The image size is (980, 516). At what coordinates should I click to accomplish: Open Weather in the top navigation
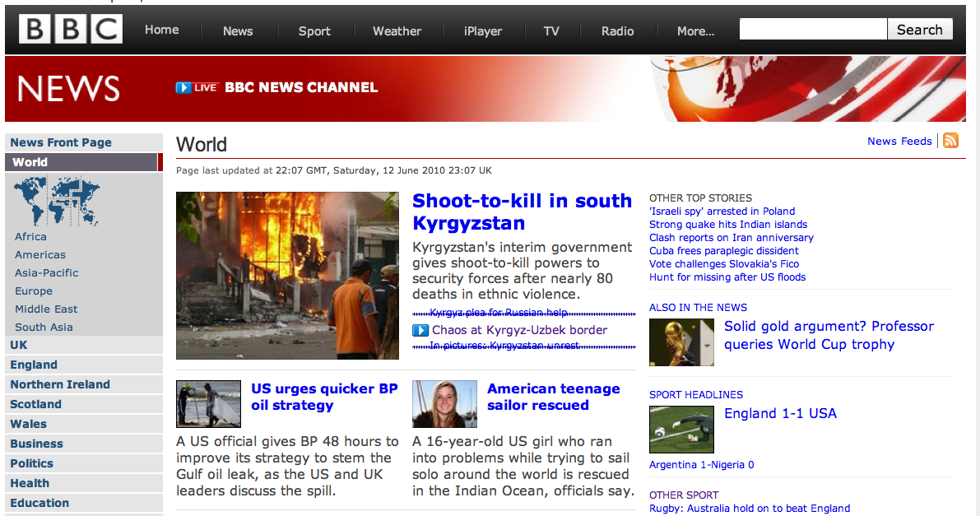pyautogui.click(x=397, y=31)
